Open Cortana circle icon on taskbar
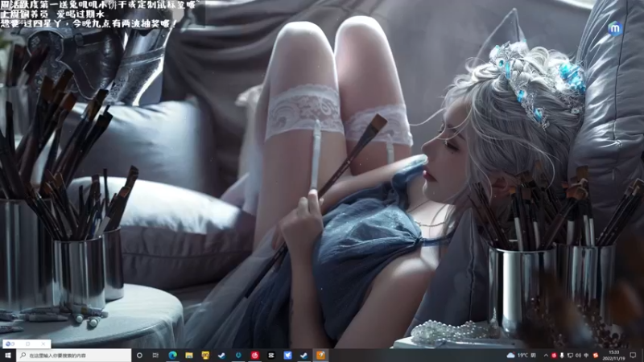The height and width of the screenshot is (362, 644). [139, 356]
